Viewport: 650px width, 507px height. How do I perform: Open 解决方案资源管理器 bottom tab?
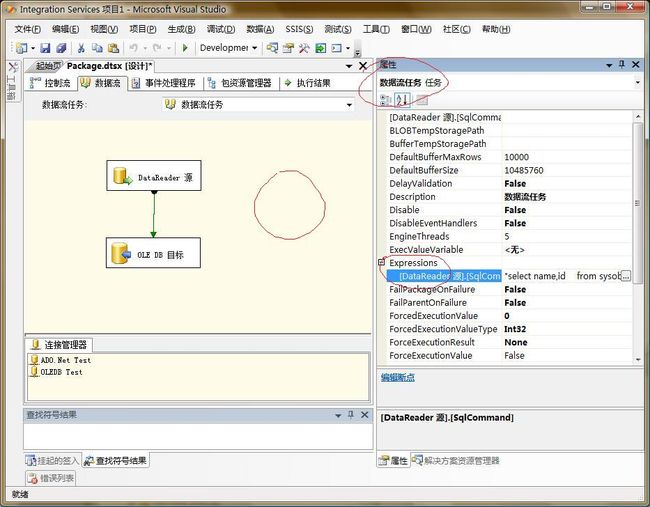point(456,460)
